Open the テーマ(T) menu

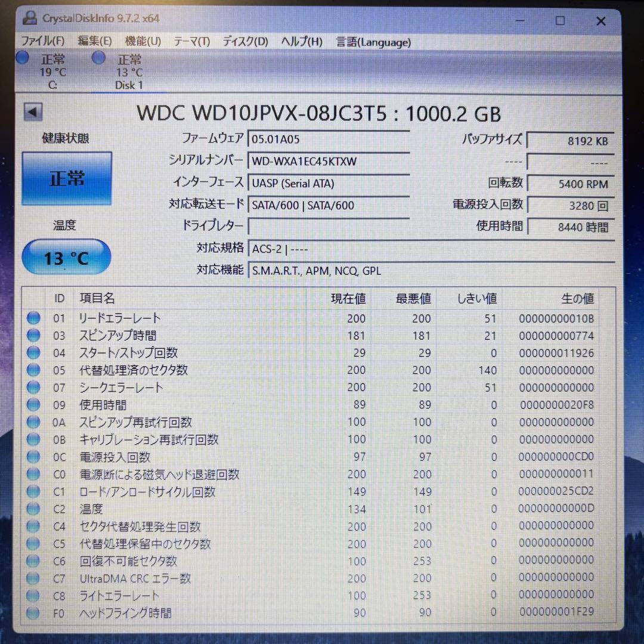point(192,42)
